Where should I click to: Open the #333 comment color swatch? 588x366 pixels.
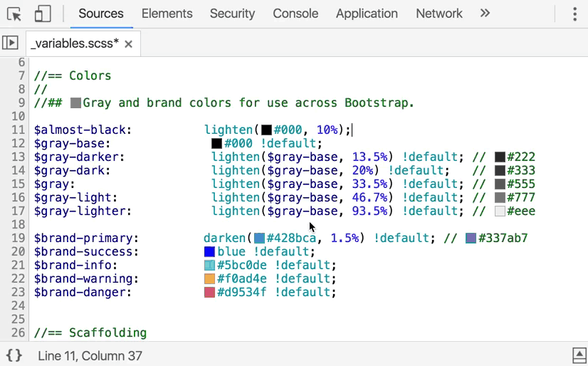click(x=500, y=170)
